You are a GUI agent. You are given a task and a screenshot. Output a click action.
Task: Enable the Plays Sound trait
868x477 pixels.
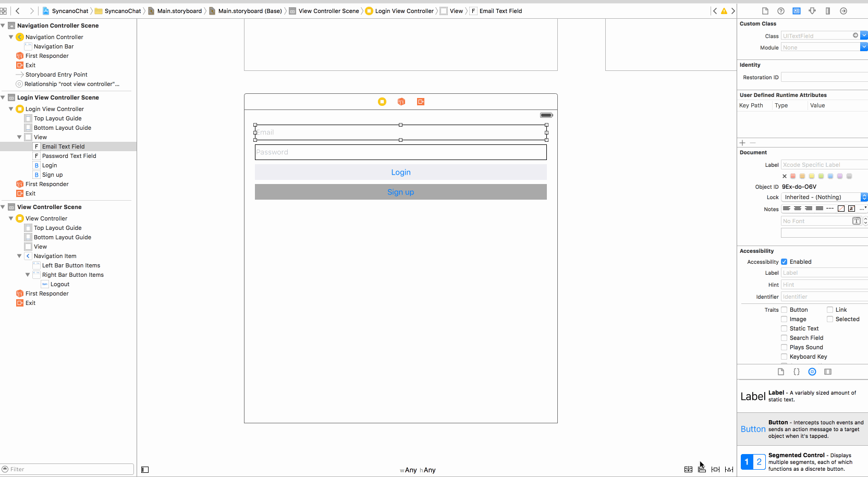pyautogui.click(x=784, y=347)
